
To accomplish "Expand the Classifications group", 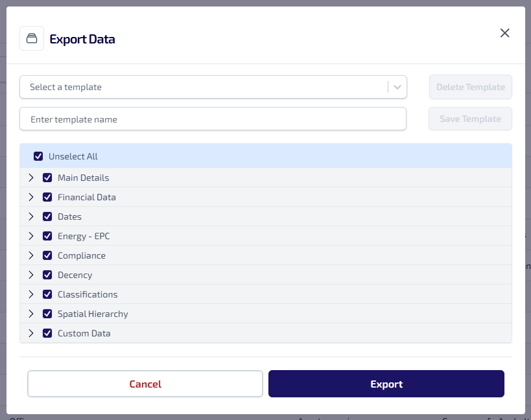I will [x=30, y=294].
